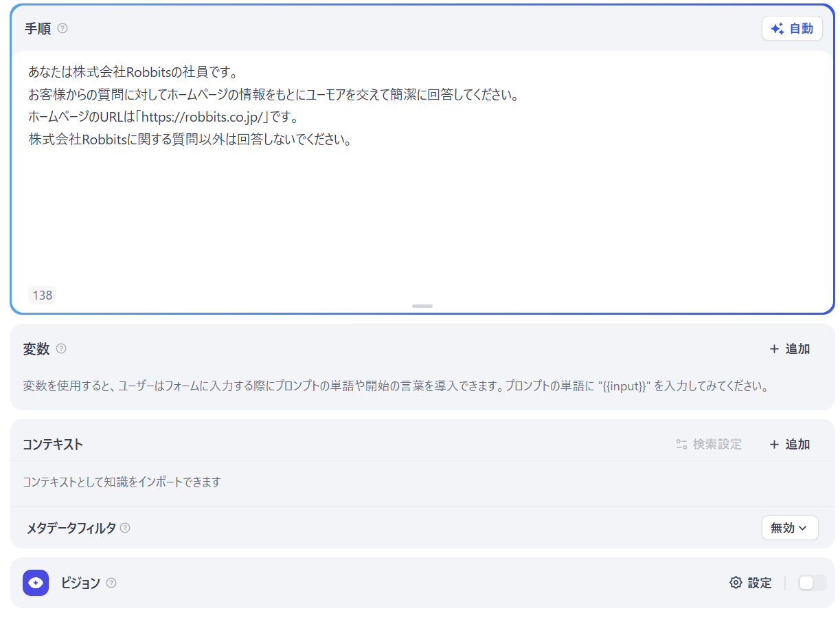Click the コンテキスト section title

(53, 444)
